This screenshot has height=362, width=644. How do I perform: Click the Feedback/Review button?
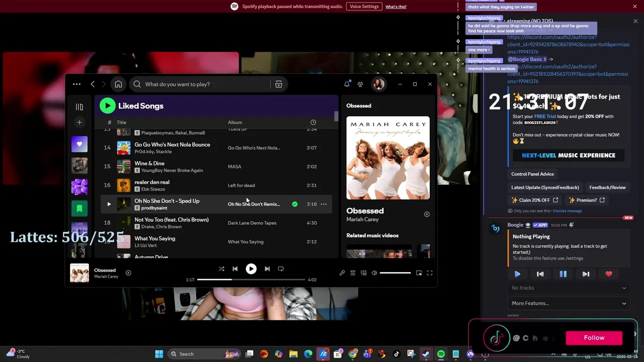(607, 188)
